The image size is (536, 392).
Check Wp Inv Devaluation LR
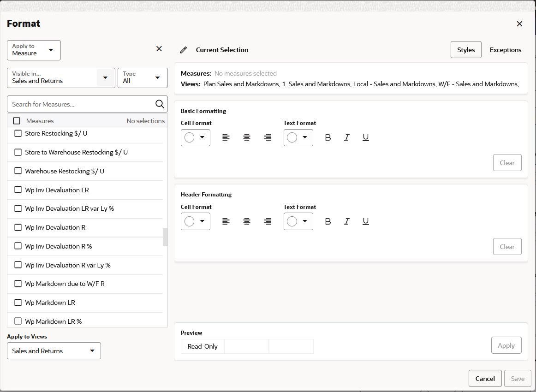click(x=18, y=190)
